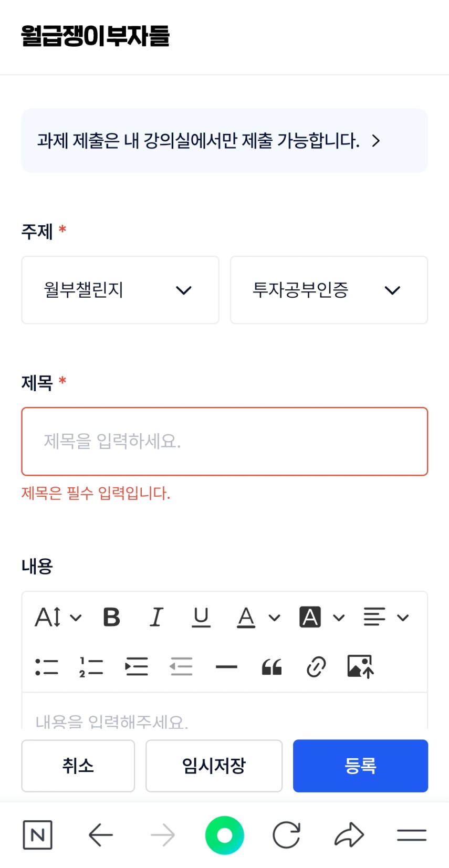Screen dimensions: 449x868
Task: Insert a bulleted list
Action: pyautogui.click(x=46, y=667)
